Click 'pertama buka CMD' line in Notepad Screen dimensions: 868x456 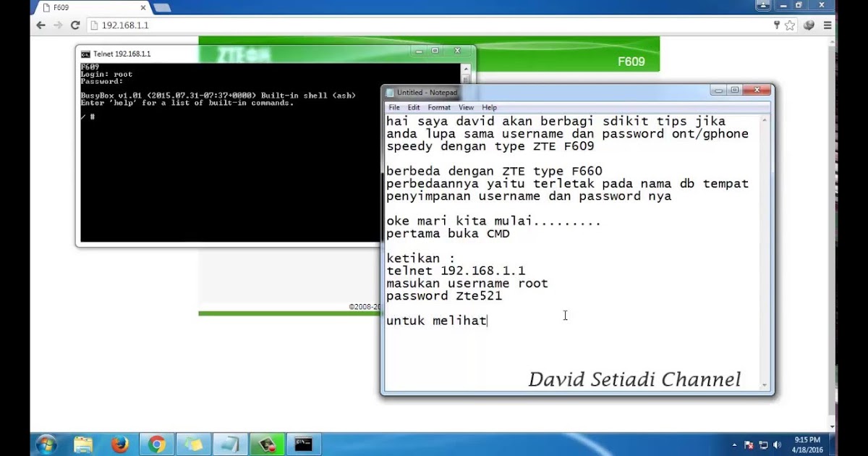coord(448,234)
